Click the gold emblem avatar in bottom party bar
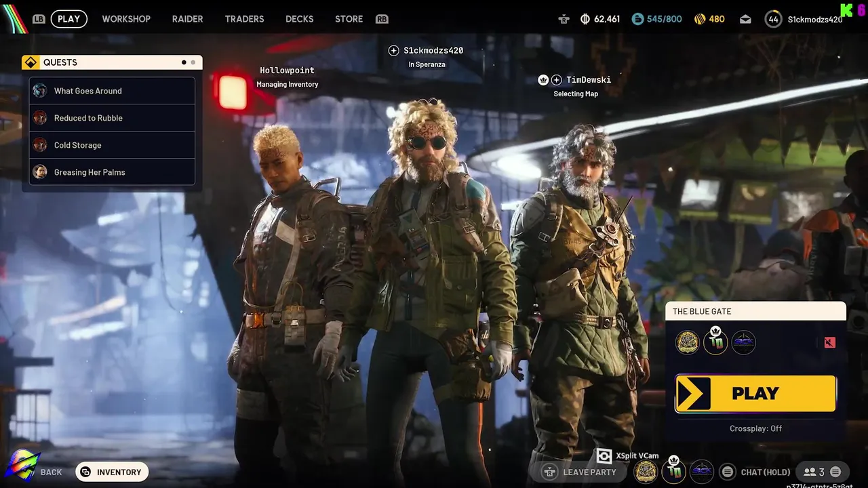 (x=646, y=472)
